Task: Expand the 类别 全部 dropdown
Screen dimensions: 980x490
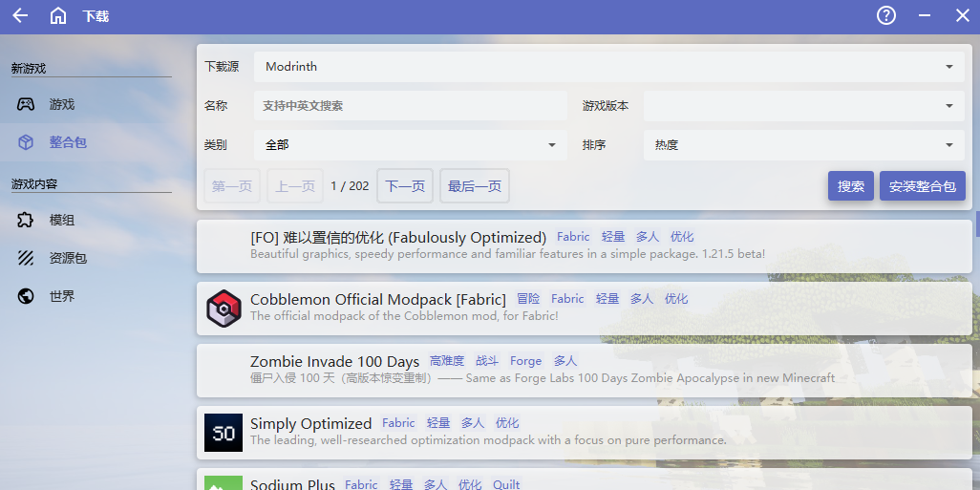Action: coord(410,145)
